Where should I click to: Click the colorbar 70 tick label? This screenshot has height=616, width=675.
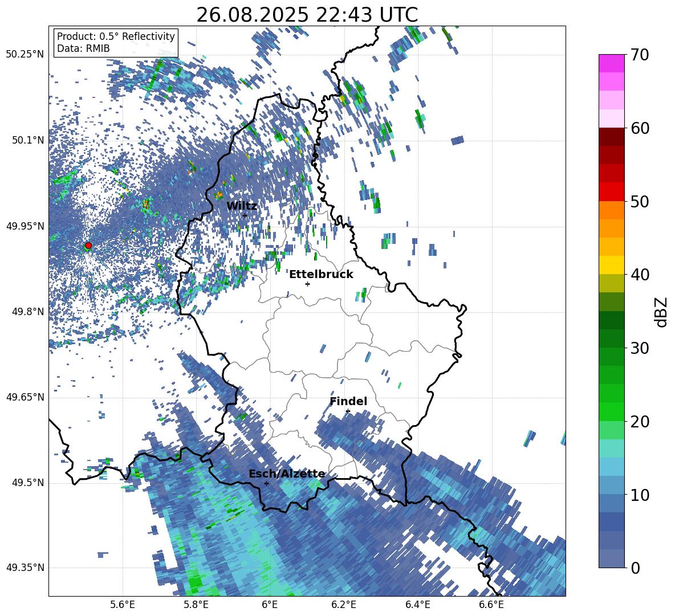[x=640, y=55]
